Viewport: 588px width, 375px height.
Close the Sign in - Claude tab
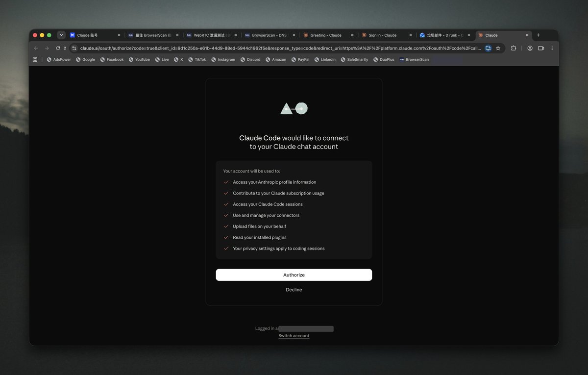coord(411,35)
